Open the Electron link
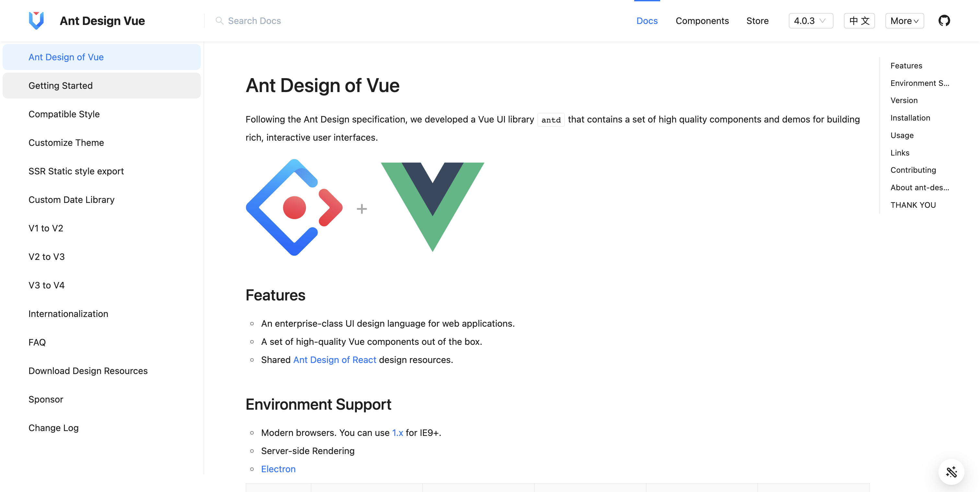 click(278, 469)
